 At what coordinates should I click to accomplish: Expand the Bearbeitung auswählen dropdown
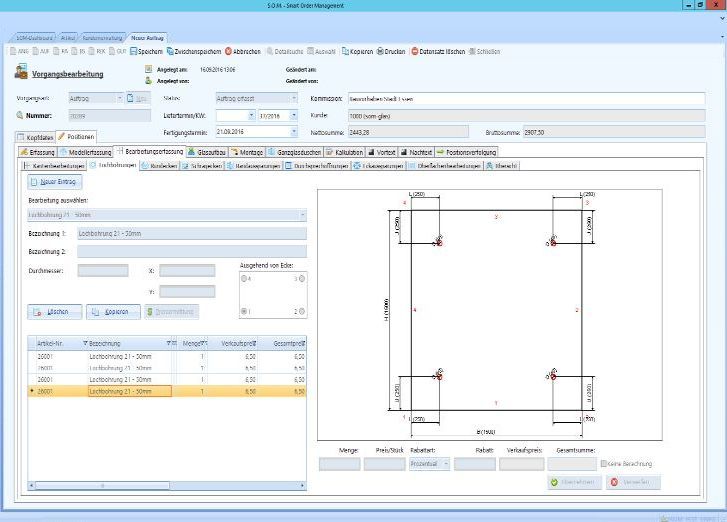coord(302,214)
